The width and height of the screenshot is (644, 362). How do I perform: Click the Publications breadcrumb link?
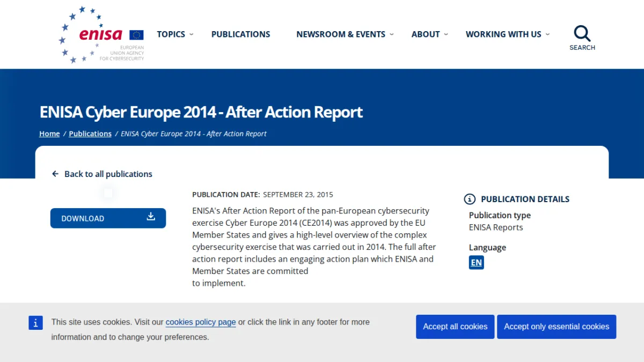90,134
